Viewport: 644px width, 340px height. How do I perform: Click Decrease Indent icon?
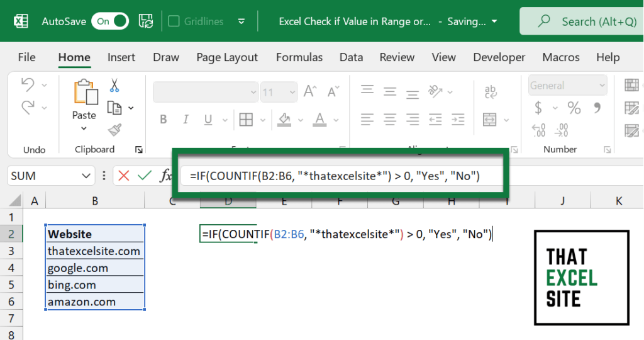(435, 120)
